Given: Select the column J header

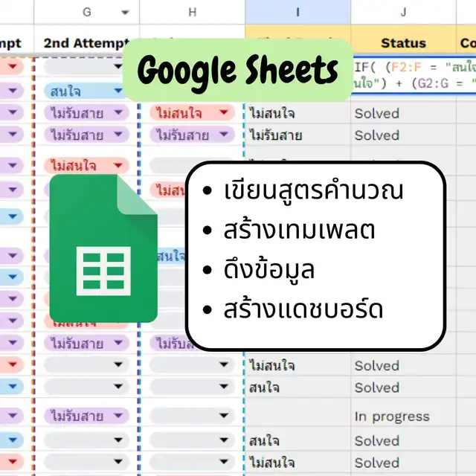Looking at the screenshot, I should (403, 12).
